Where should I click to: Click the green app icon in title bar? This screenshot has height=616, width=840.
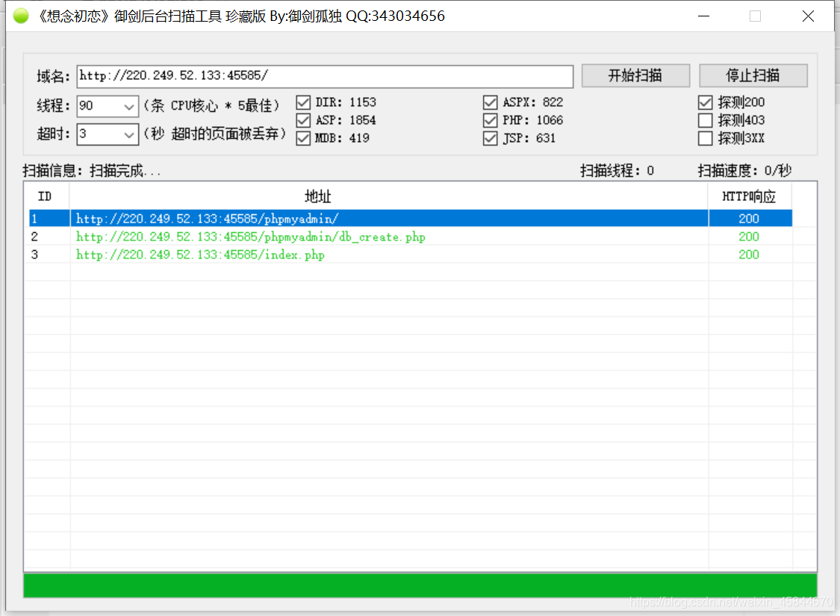pyautogui.click(x=20, y=15)
